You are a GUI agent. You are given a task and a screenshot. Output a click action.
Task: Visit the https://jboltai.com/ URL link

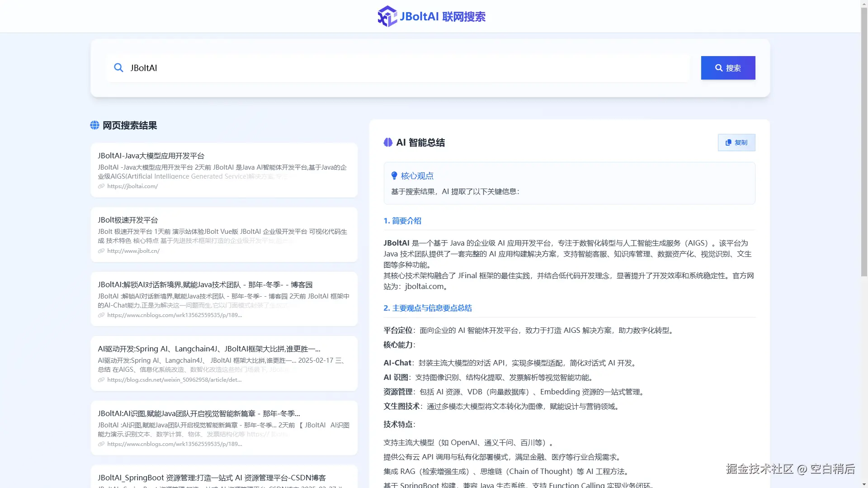point(132,186)
